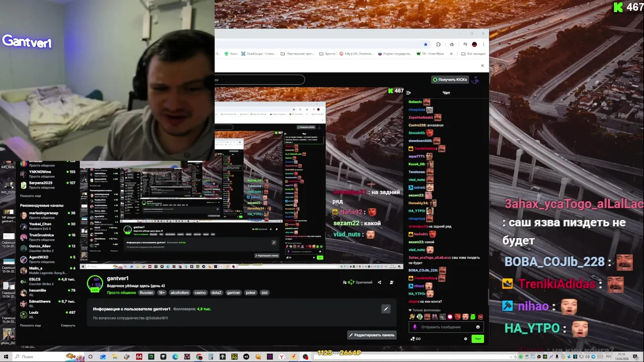Open marlasingersoap recommended channel
This screenshot has height=362, width=644.
[x=48, y=215]
